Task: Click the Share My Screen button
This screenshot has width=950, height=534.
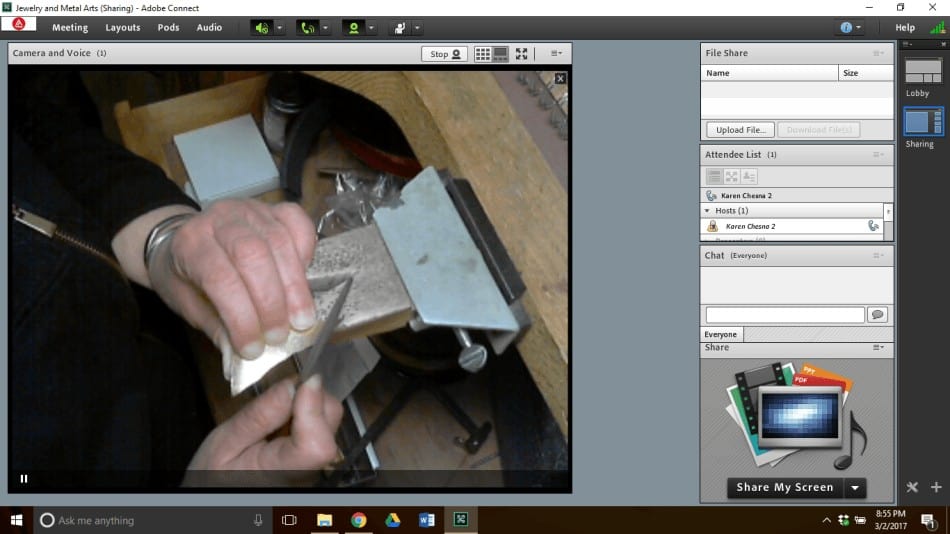Action: (785, 487)
